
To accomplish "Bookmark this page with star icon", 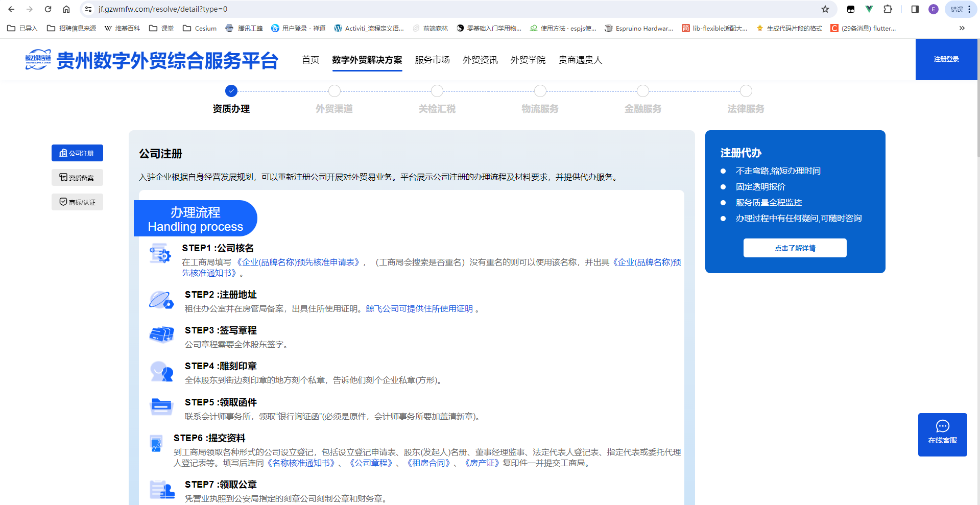I will (x=825, y=9).
